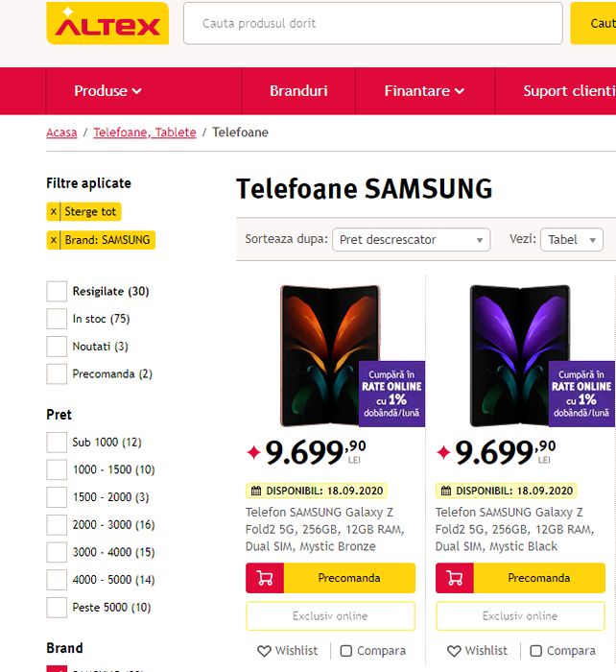Enable the Resigilate filter checkbox
The image size is (616, 672).
(57, 292)
